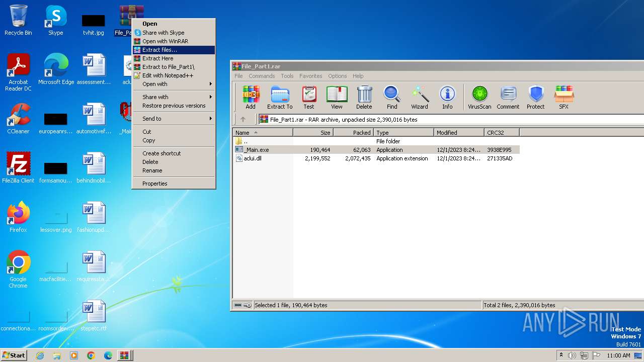
Task: Choose Extract Here
Action: pos(174,58)
